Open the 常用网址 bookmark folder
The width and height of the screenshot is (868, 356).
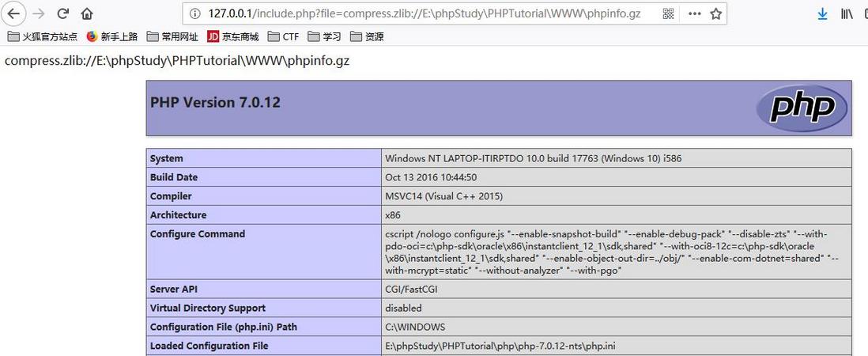tap(172, 36)
